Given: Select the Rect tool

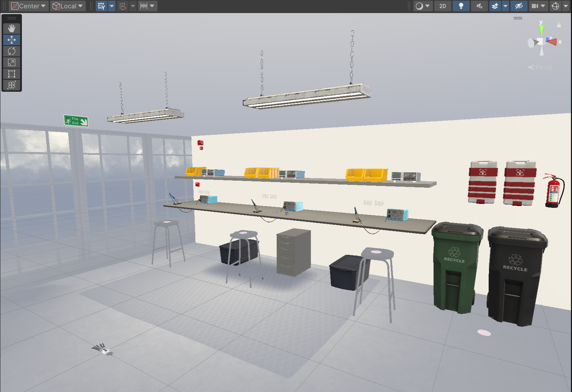Looking at the screenshot, I should tap(12, 74).
